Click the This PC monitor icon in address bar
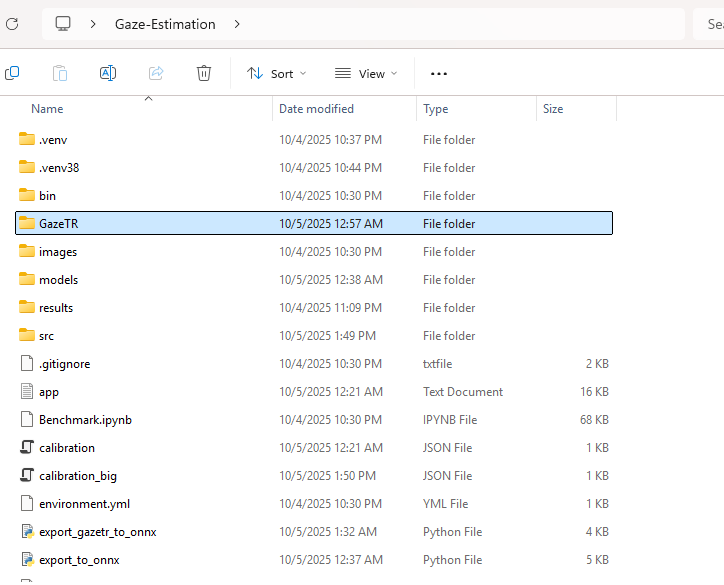Screen dimensions: 724x585 click(63, 24)
